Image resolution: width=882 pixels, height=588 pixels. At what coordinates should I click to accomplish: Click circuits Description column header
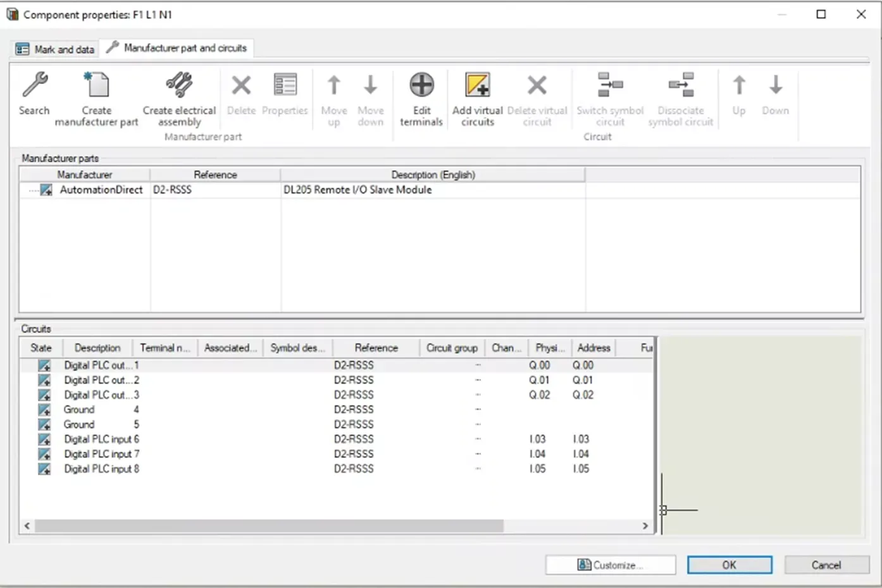[97, 348]
